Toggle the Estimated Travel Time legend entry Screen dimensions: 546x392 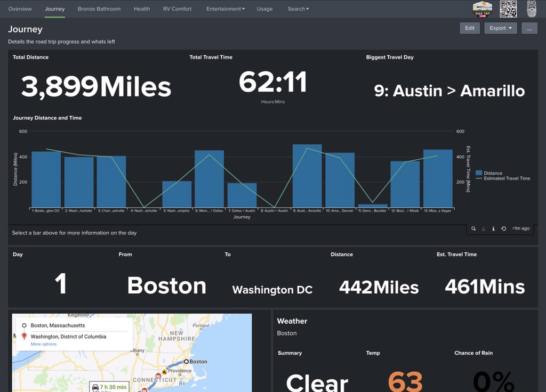504,178
